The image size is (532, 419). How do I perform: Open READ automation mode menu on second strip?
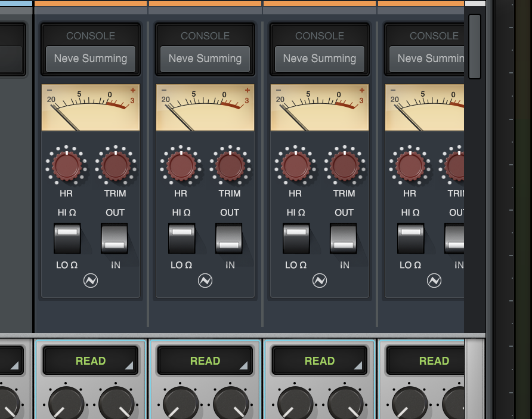[205, 361]
